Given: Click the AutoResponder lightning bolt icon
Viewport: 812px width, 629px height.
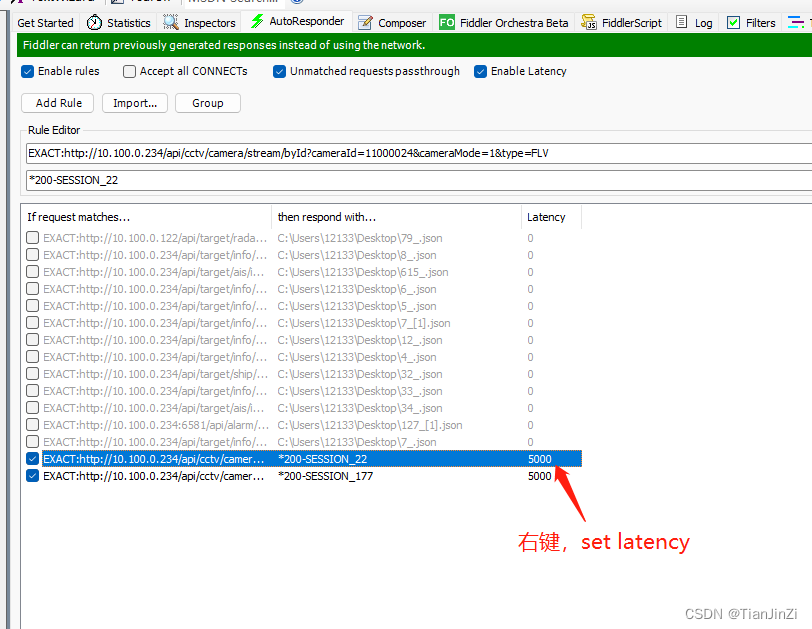Looking at the screenshot, I should click(x=257, y=21).
